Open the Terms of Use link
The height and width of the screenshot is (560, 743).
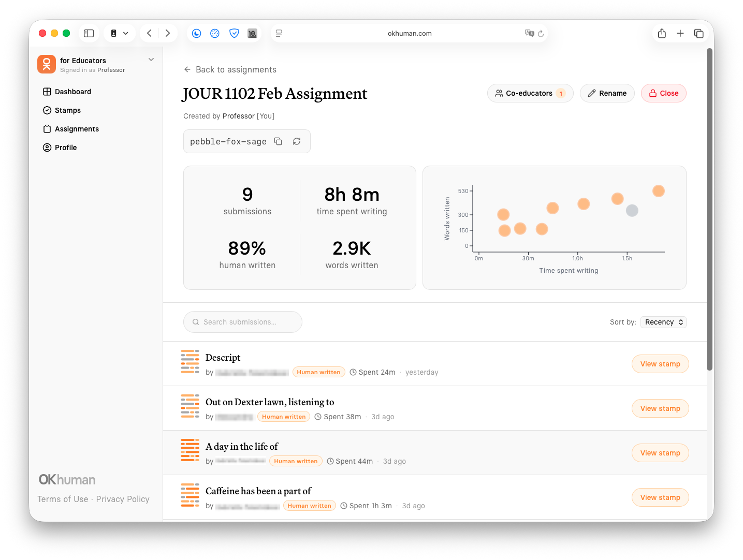point(63,499)
